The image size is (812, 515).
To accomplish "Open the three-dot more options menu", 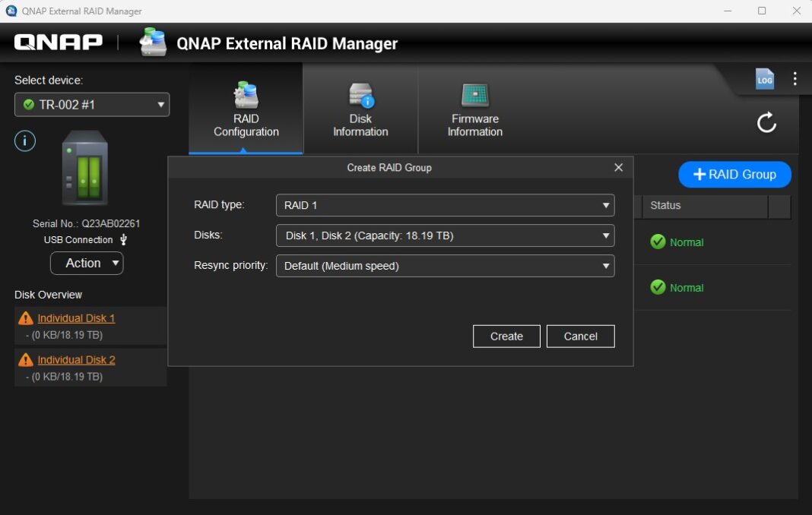I will (795, 79).
